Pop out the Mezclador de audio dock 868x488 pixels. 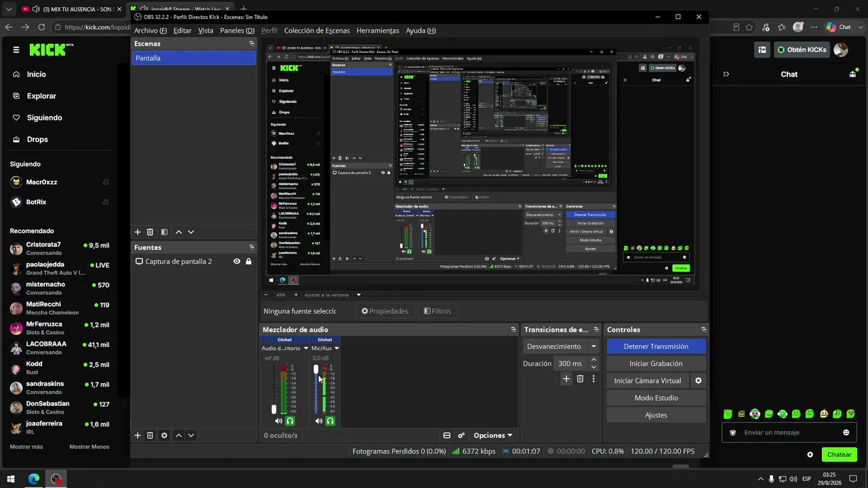pyautogui.click(x=513, y=329)
